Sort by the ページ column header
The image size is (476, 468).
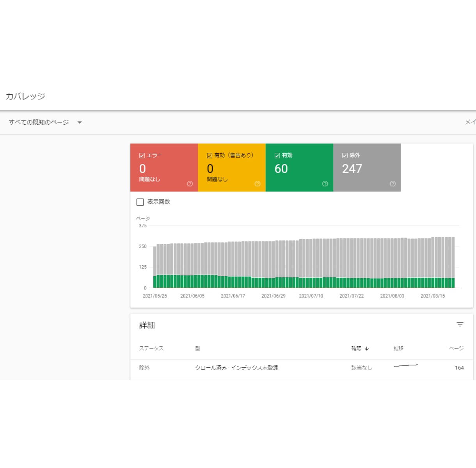tap(456, 348)
